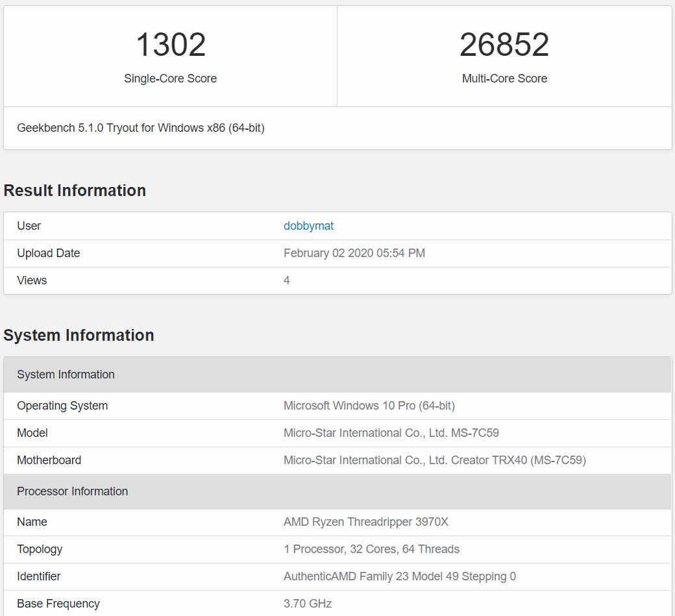Viewport: 675px width, 616px height.
Task: Click the 3.70 GHz base frequency value
Action: [308, 604]
